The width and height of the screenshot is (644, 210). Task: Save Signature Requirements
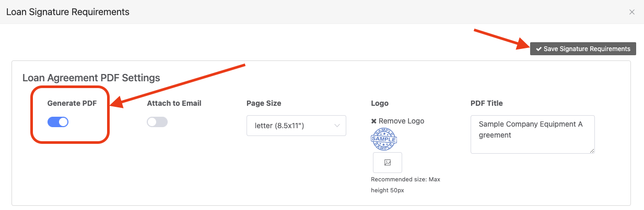coord(583,49)
